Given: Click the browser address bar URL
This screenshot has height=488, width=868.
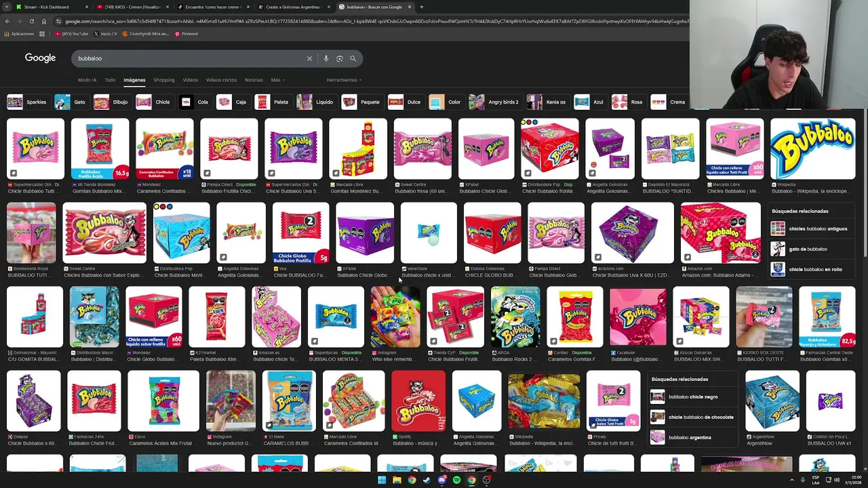Looking at the screenshot, I should 376,21.
